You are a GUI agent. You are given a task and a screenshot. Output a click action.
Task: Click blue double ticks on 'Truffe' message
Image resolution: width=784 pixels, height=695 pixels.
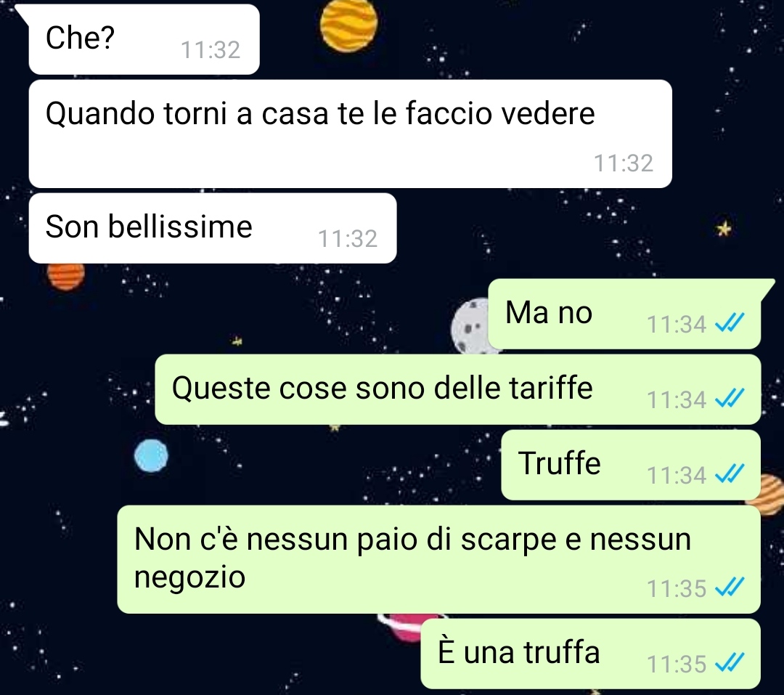tap(730, 474)
